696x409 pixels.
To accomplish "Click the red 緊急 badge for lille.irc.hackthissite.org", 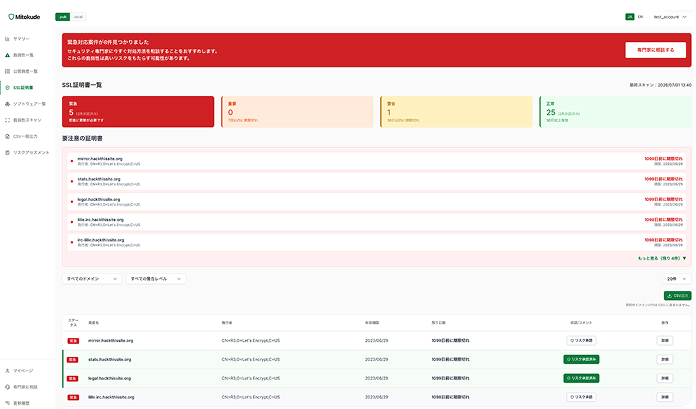I will [73, 397].
